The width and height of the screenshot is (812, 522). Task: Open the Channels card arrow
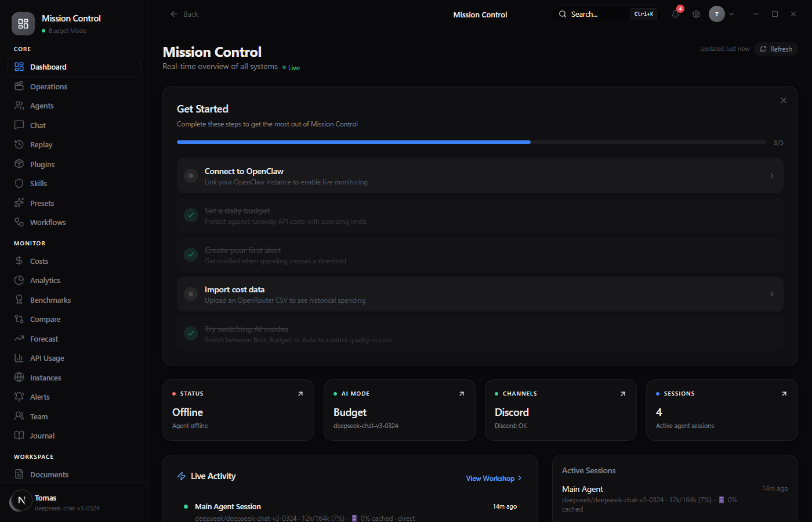pyautogui.click(x=623, y=394)
